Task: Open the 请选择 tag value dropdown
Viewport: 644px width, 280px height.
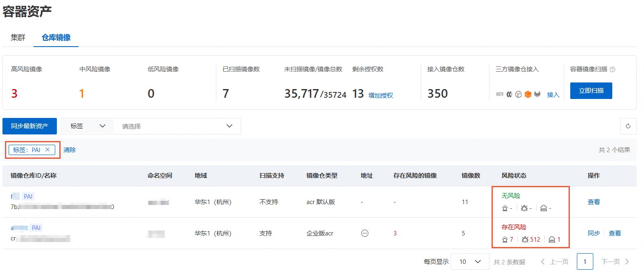Action: (x=177, y=126)
